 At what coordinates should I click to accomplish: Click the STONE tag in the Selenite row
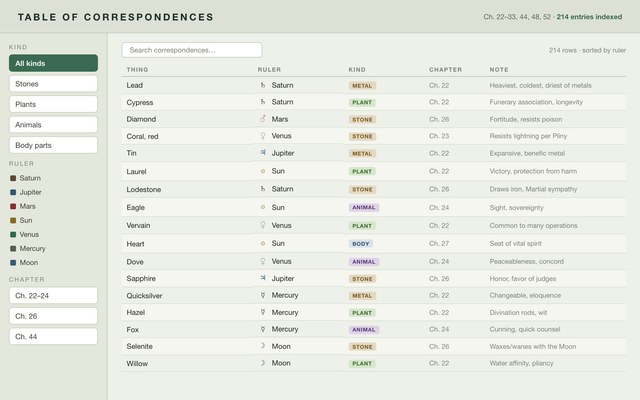click(362, 347)
